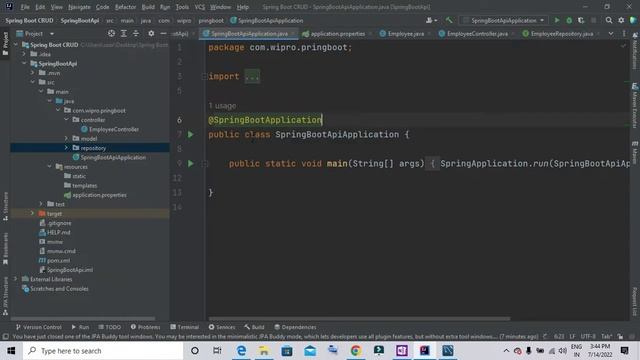640x360 pixels.
Task: Open run configuration dropdown SpringBootApiApplication
Action: pos(504,20)
